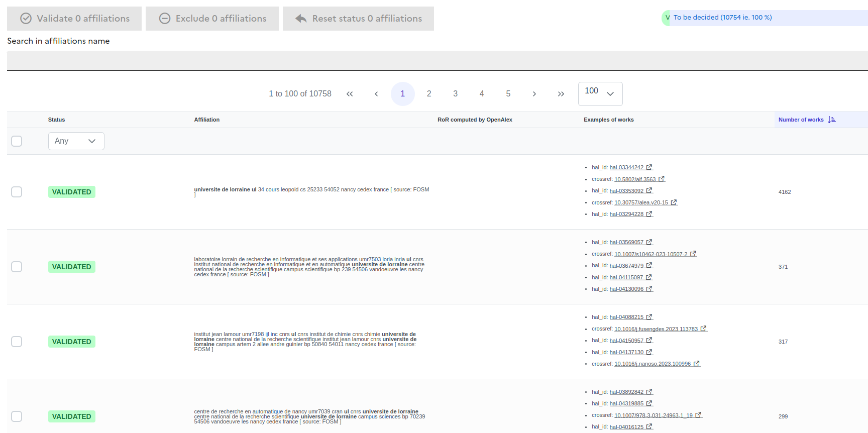Go to the first page using double-left arrows
The height and width of the screenshot is (433, 868).
pos(350,94)
